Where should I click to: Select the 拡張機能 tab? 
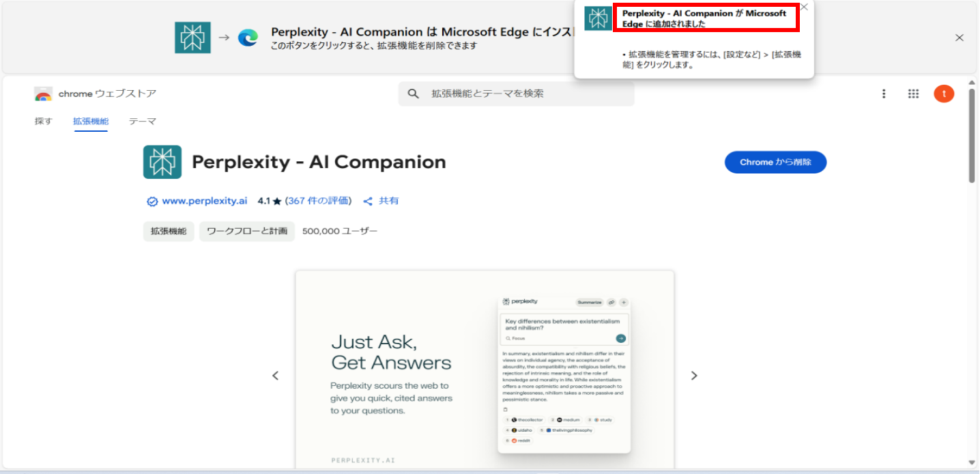91,122
